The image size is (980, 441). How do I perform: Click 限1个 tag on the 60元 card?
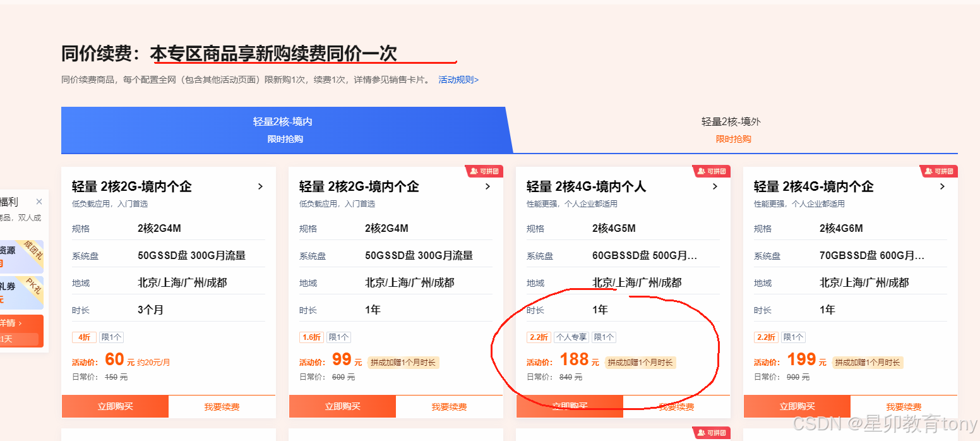point(111,337)
